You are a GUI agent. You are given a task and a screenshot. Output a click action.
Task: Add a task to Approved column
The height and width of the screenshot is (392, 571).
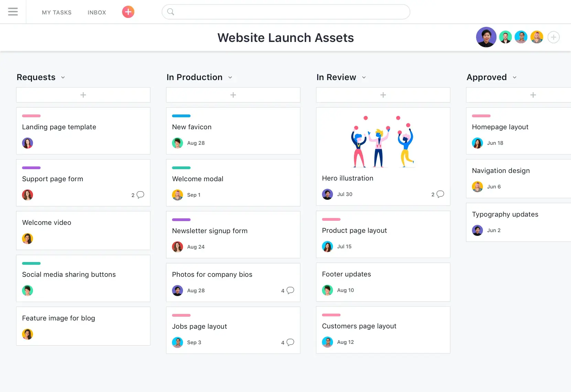tap(519, 95)
